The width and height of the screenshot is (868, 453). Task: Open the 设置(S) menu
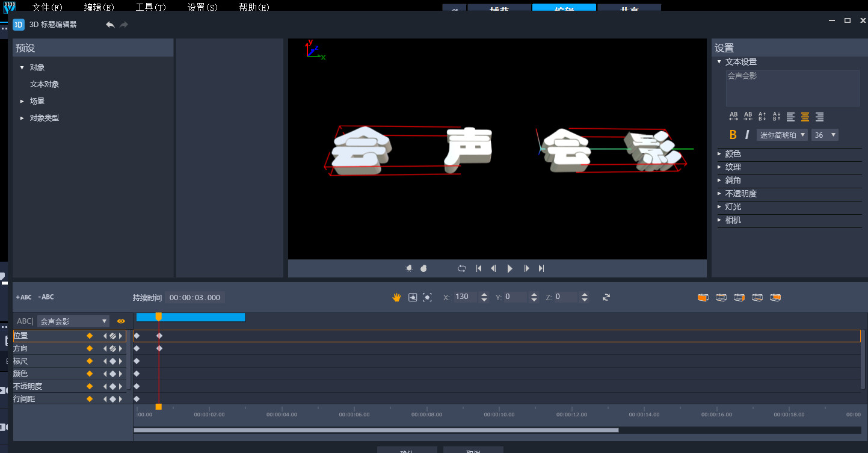(203, 7)
